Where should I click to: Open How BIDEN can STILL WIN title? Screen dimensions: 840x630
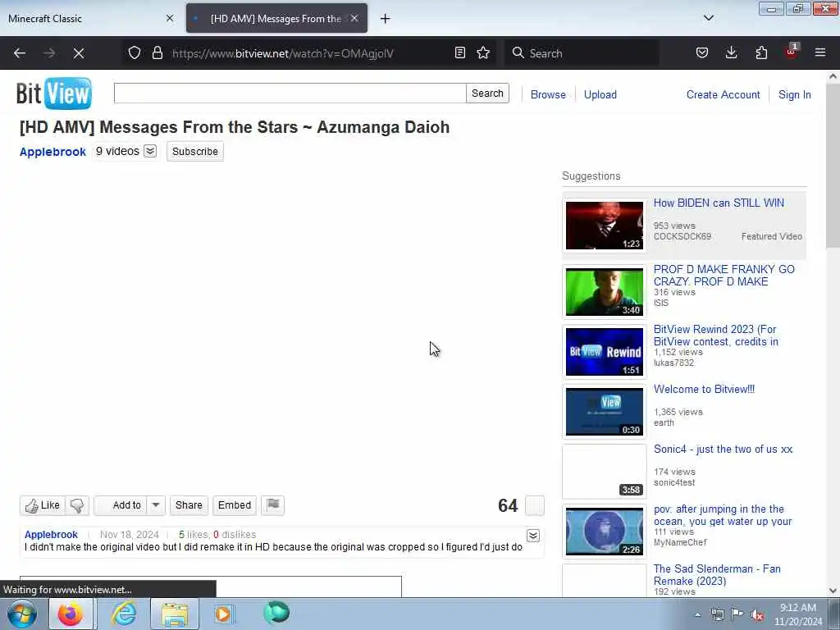point(719,203)
